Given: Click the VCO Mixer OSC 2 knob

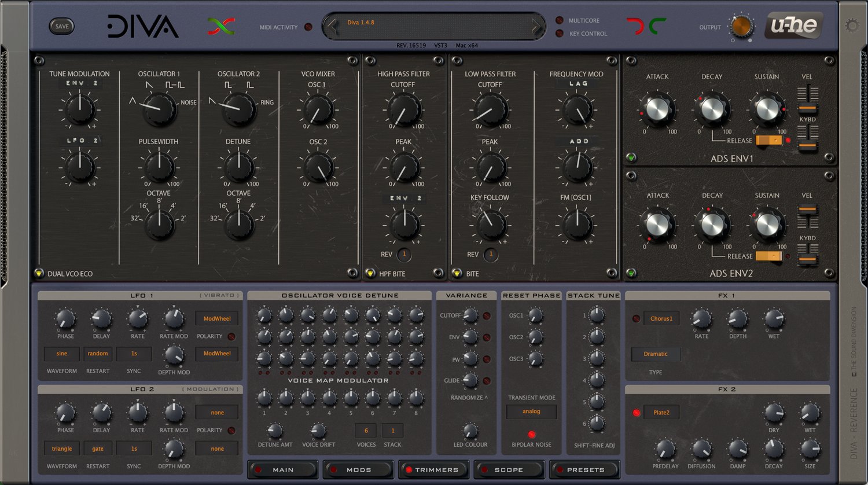Looking at the screenshot, I should tap(318, 167).
